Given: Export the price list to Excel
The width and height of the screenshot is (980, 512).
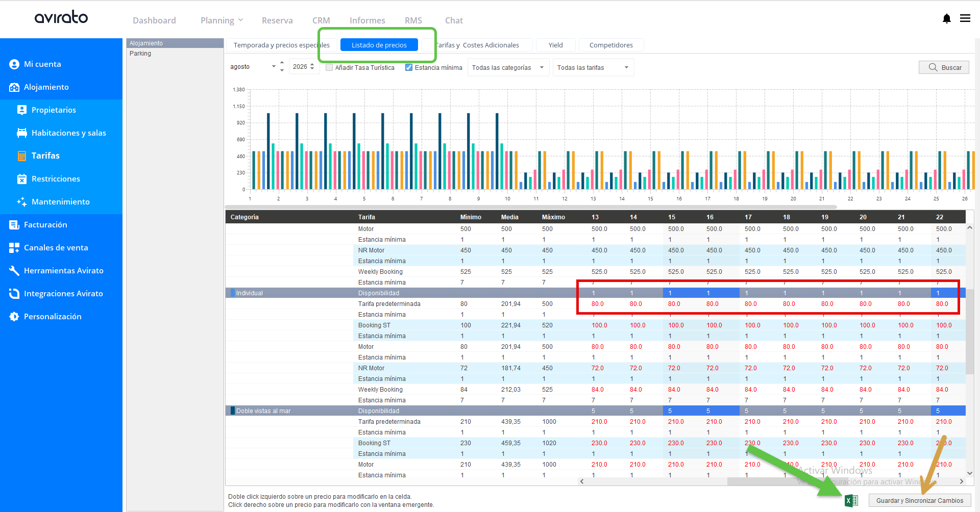Looking at the screenshot, I should pyautogui.click(x=851, y=501).
